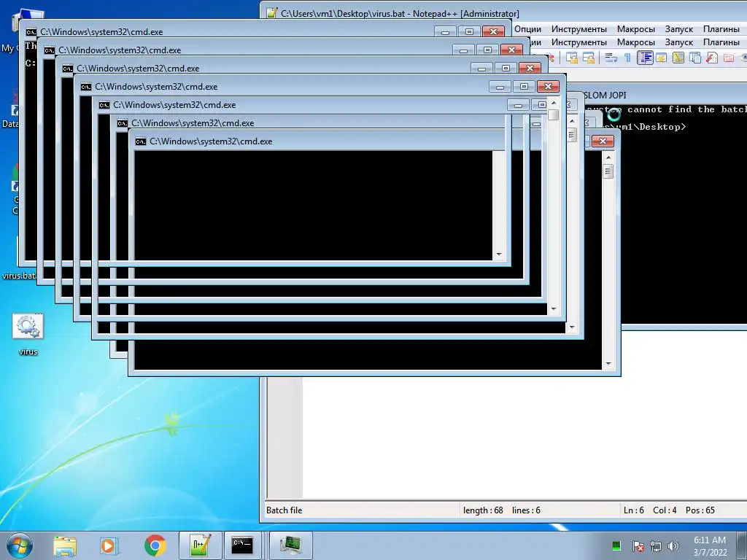Open Action Center flag in system tray
The image size is (747, 560).
coord(638,545)
